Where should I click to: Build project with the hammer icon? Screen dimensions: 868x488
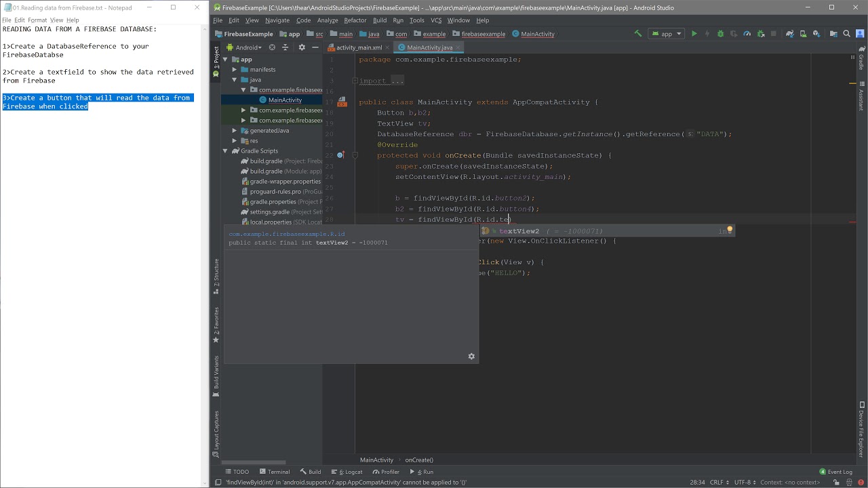point(638,33)
